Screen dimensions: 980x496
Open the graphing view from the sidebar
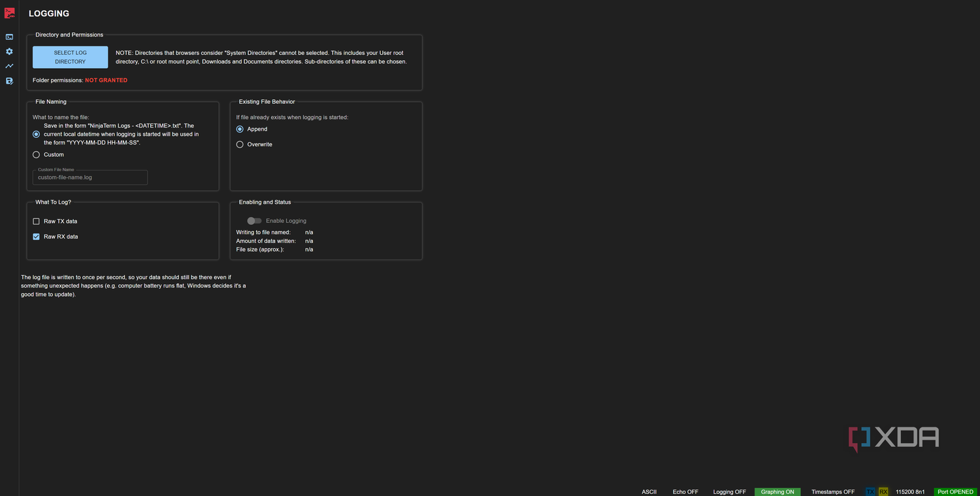(x=9, y=66)
